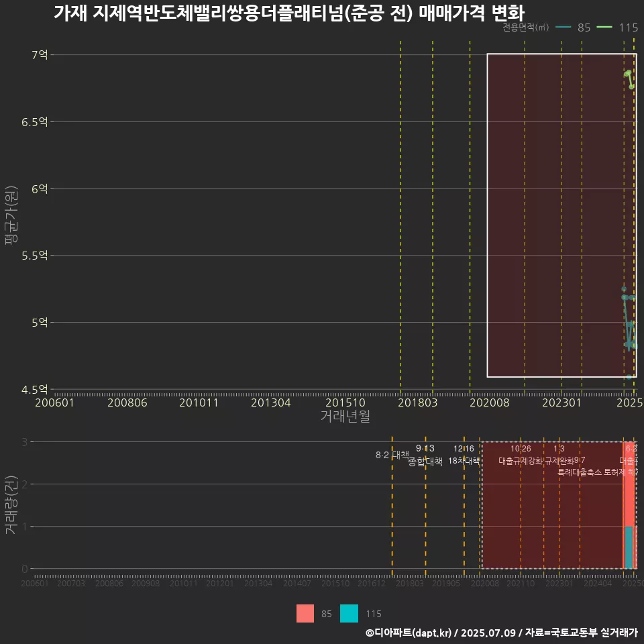Click '202404' on the volume chart axis
This screenshot has width=644, height=644.
click(x=598, y=583)
